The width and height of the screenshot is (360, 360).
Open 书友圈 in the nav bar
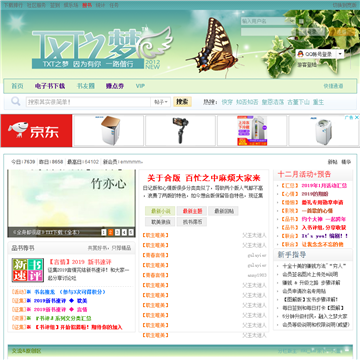tap(86, 86)
